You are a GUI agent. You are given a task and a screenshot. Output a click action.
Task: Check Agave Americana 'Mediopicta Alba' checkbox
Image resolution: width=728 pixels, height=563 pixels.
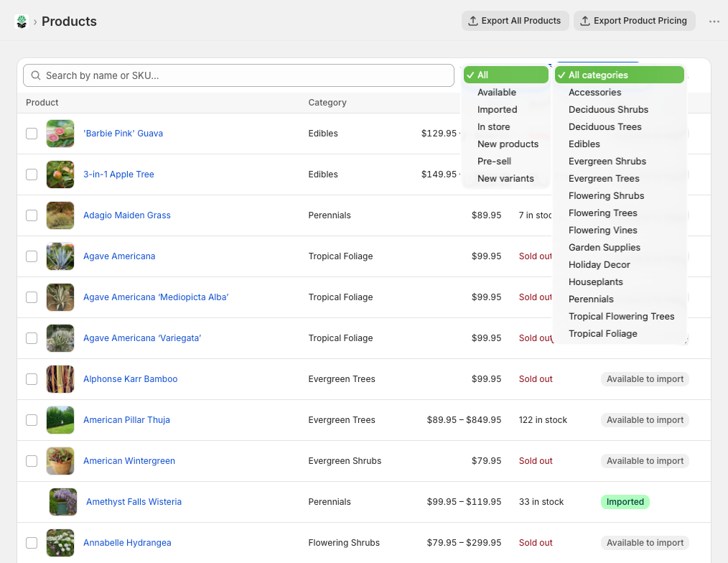pos(32,297)
